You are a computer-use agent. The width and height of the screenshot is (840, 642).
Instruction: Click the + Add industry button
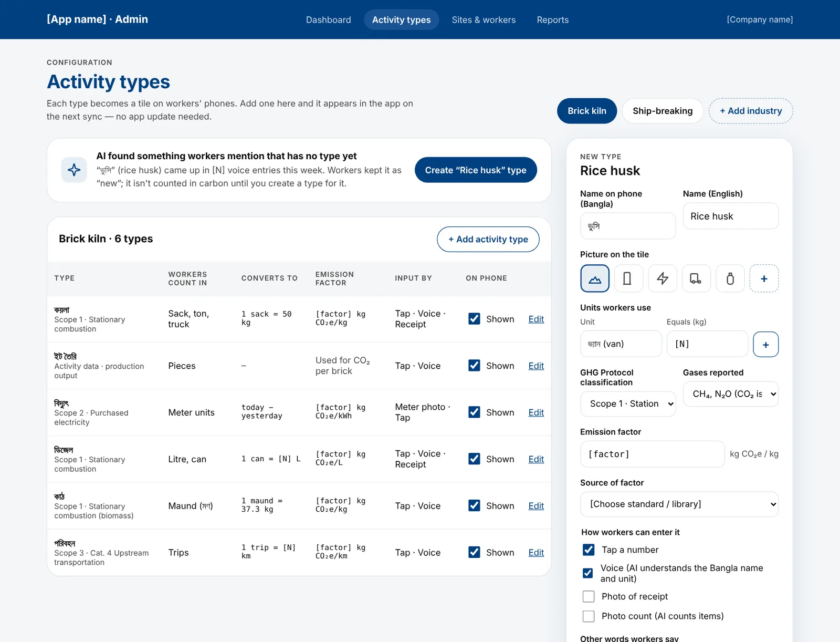pyautogui.click(x=751, y=111)
